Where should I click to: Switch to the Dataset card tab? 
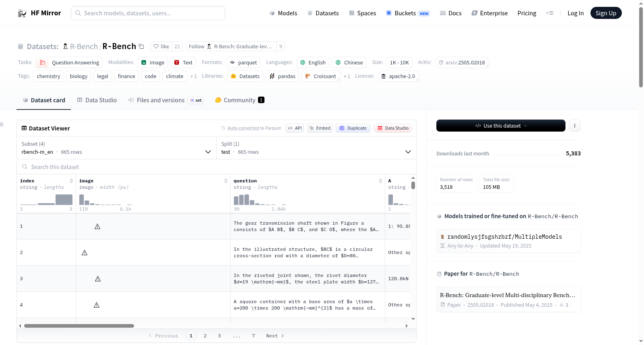pyautogui.click(x=44, y=100)
